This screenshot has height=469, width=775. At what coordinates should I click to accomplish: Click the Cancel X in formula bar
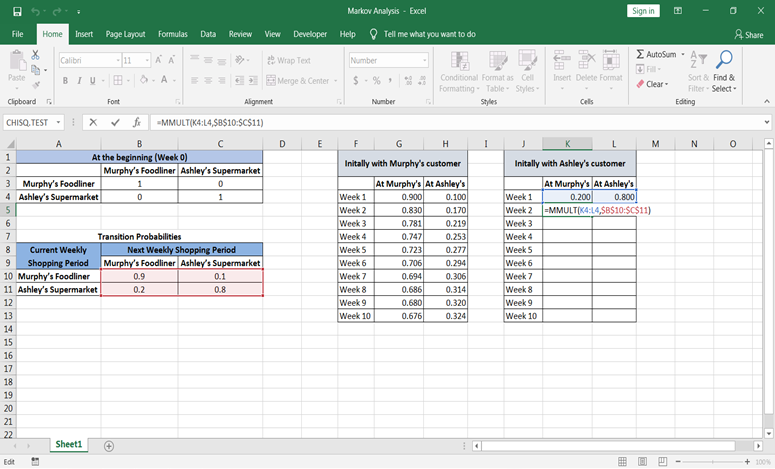coord(93,123)
